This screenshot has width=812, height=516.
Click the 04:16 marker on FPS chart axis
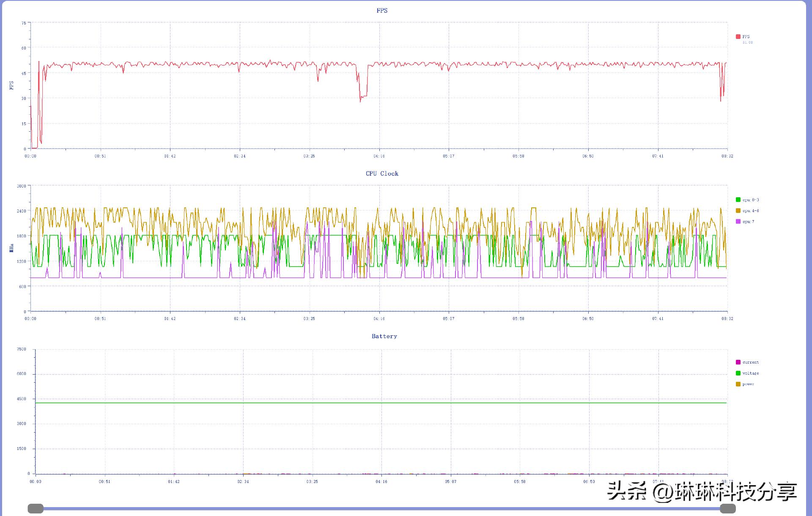[x=379, y=156]
